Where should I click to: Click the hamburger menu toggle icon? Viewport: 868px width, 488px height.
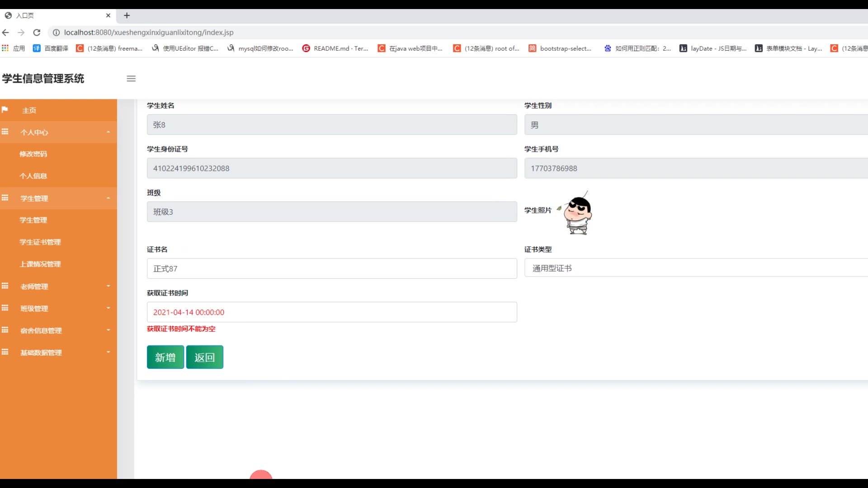tap(131, 79)
